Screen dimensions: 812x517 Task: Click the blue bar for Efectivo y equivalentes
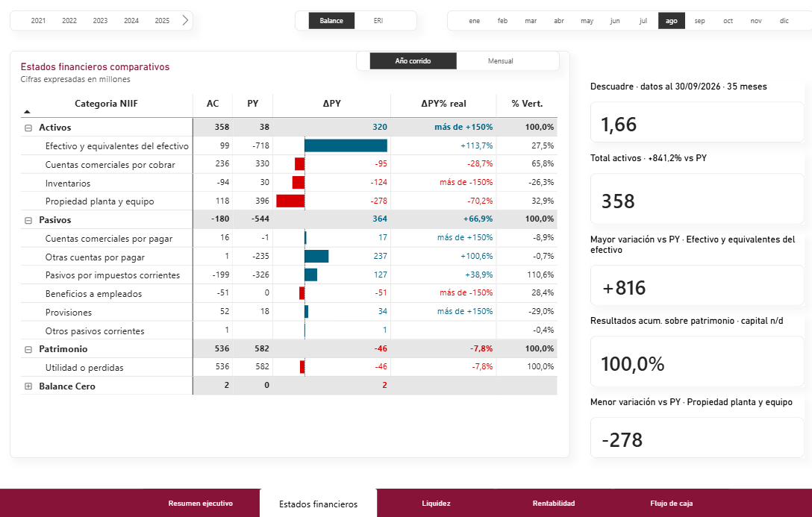pos(346,146)
